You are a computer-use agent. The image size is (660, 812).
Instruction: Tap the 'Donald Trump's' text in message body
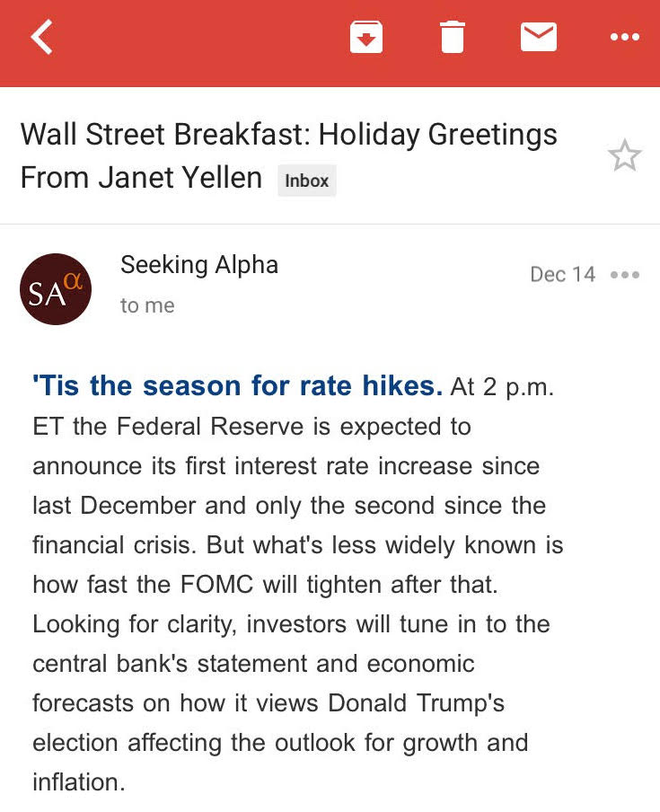tap(416, 702)
